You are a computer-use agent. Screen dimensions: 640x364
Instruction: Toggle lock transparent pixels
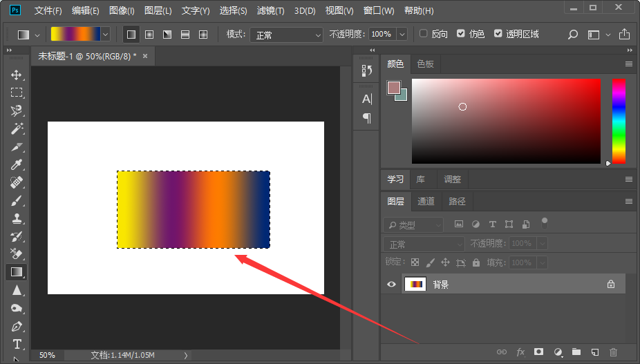click(x=415, y=262)
